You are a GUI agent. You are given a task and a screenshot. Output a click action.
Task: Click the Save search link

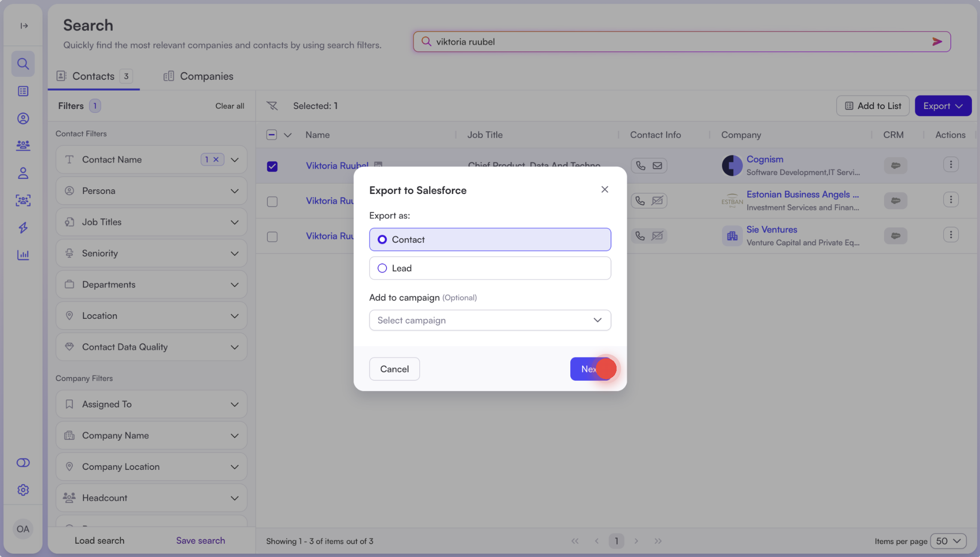[200, 540]
